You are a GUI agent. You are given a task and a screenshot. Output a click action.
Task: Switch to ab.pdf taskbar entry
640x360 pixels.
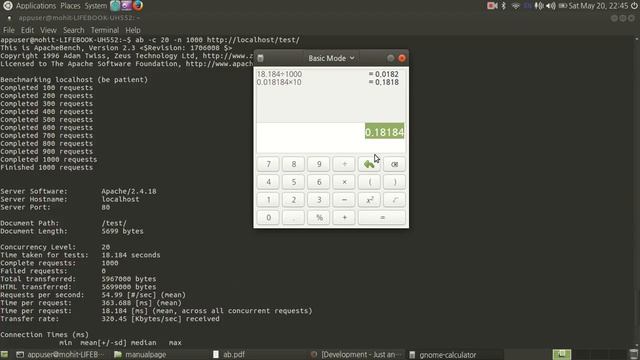coord(229,355)
